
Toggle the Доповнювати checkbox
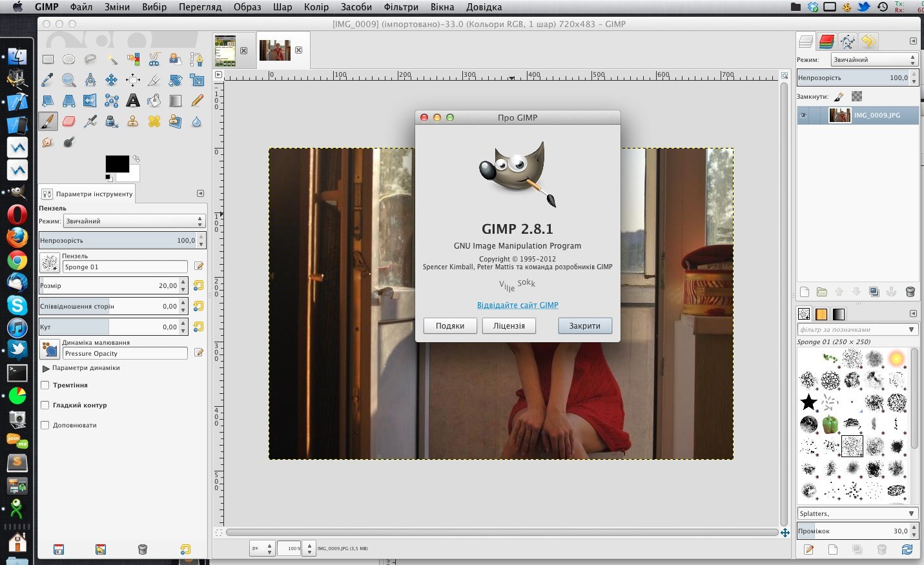click(x=45, y=426)
